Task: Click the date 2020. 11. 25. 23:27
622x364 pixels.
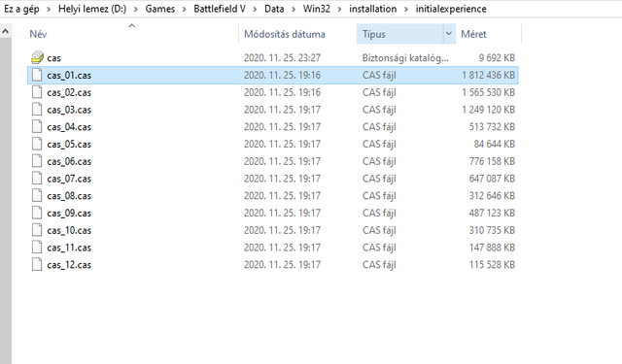Action: coord(282,58)
